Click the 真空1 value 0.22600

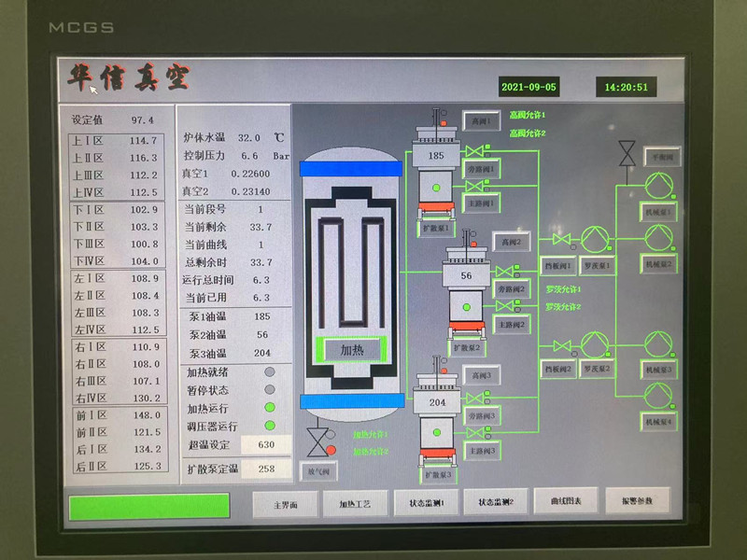coord(250,174)
